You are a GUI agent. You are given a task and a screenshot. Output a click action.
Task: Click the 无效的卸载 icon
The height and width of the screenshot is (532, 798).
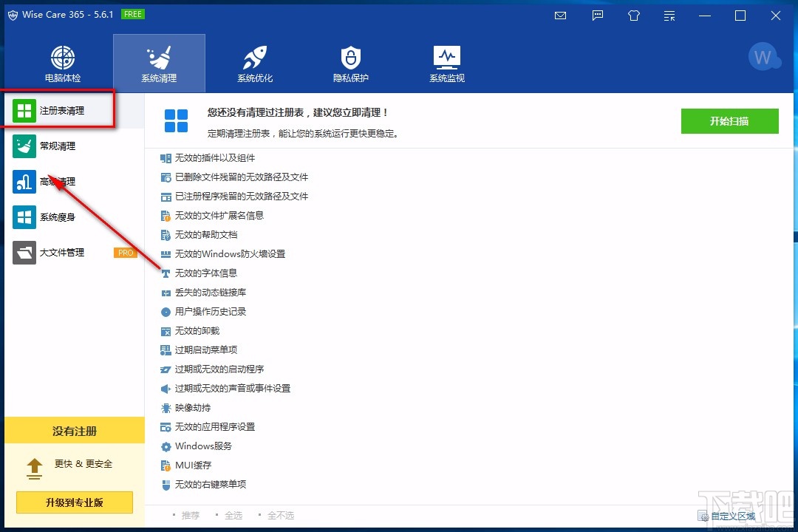pyautogui.click(x=166, y=332)
